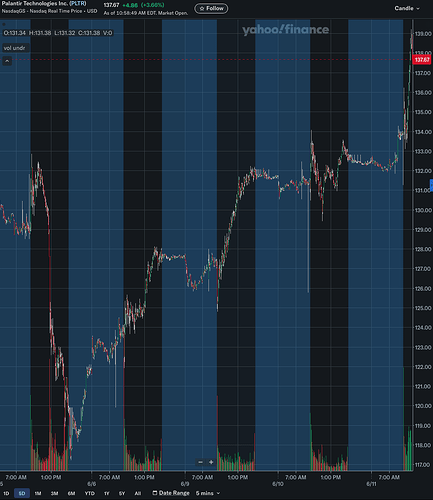Click the price value 137.67 in header

(x=111, y=5)
